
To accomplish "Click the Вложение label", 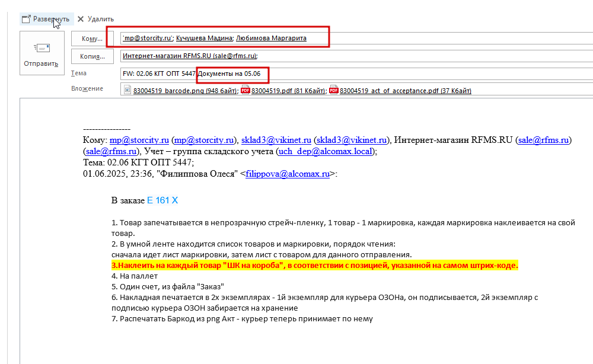I will (x=87, y=88).
